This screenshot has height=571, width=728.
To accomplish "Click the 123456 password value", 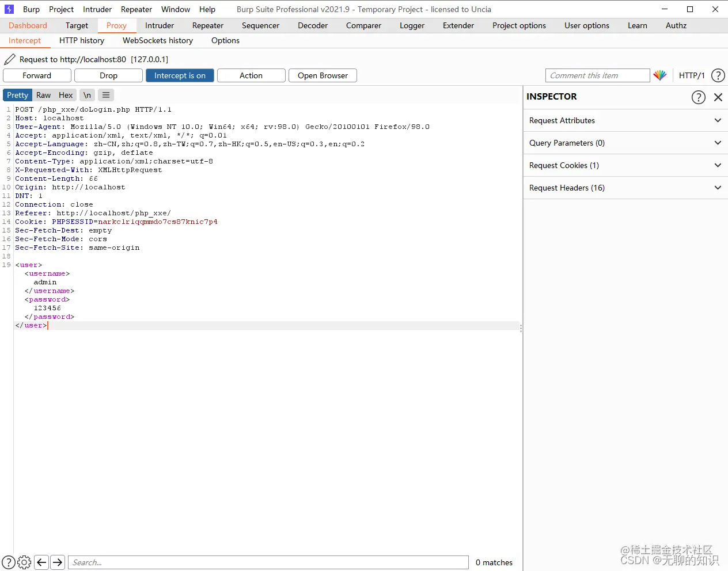I will [x=47, y=308].
